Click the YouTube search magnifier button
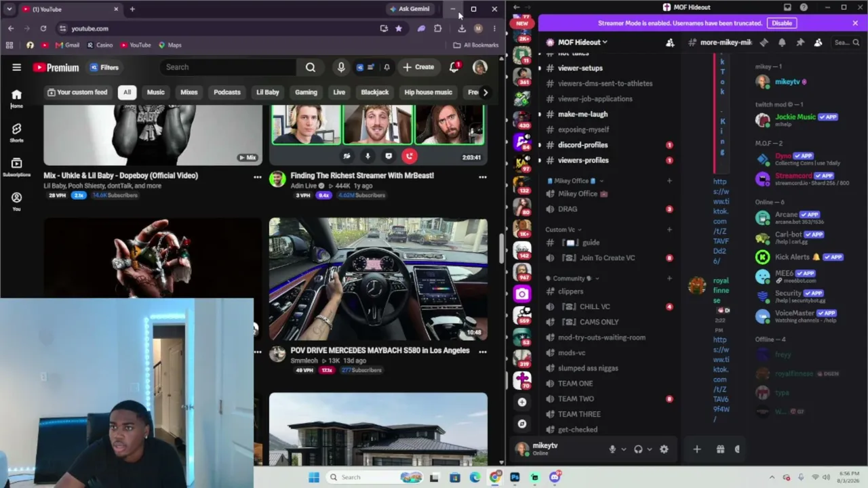 (311, 67)
